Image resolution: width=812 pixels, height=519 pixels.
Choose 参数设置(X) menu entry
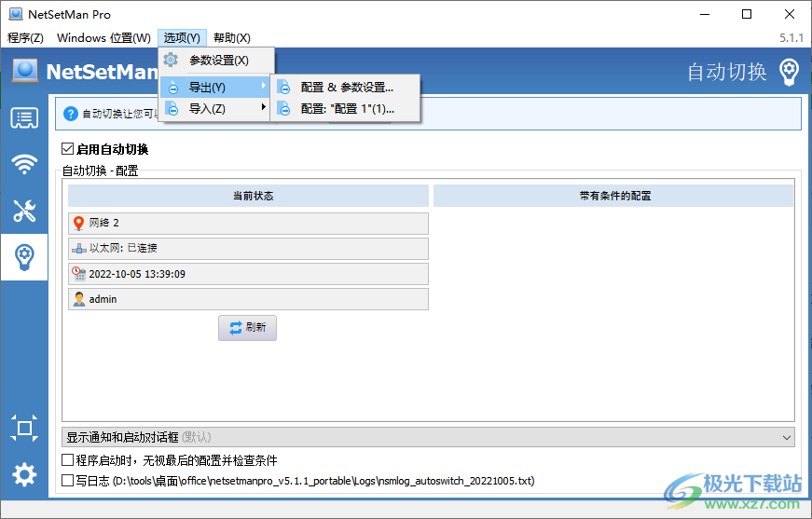(x=216, y=61)
